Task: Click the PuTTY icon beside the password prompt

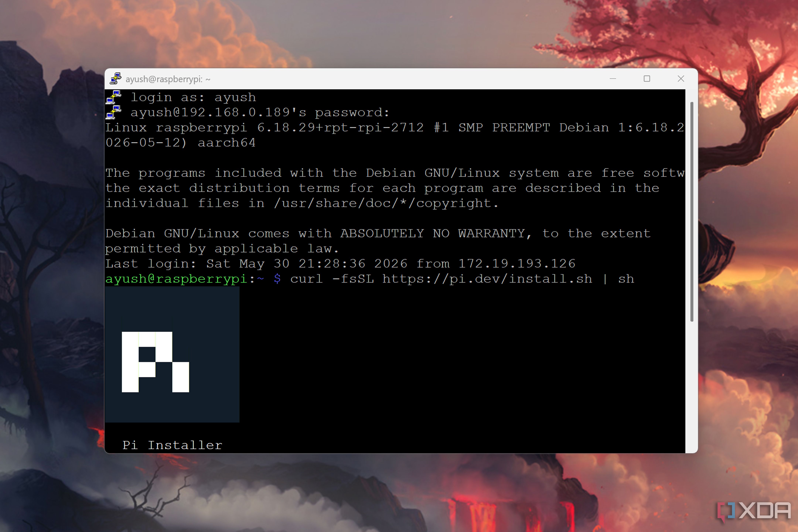Action: 114,112
